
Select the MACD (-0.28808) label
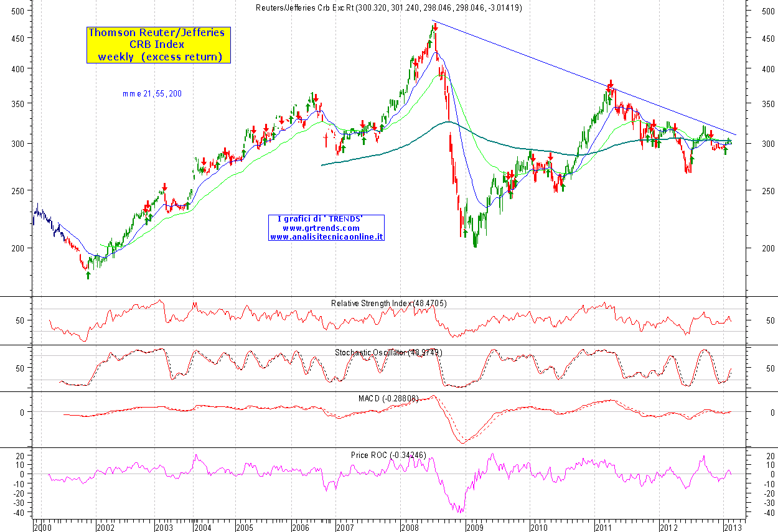tap(390, 398)
